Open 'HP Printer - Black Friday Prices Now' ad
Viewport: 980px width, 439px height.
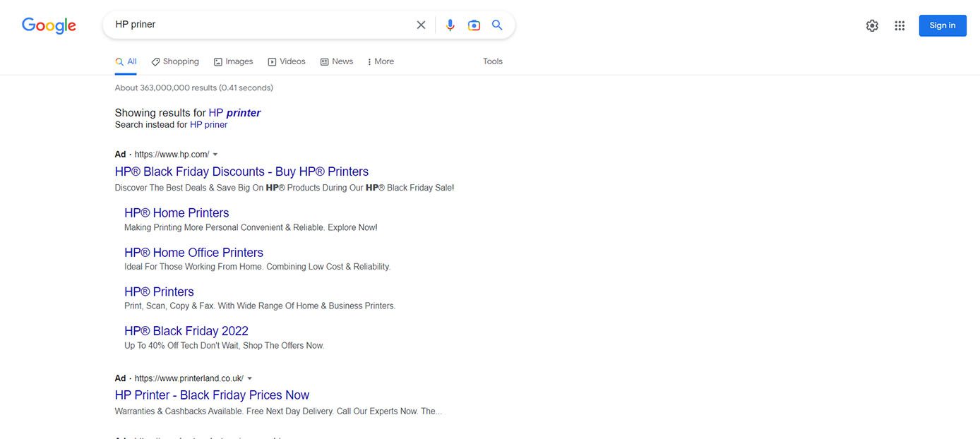(212, 395)
